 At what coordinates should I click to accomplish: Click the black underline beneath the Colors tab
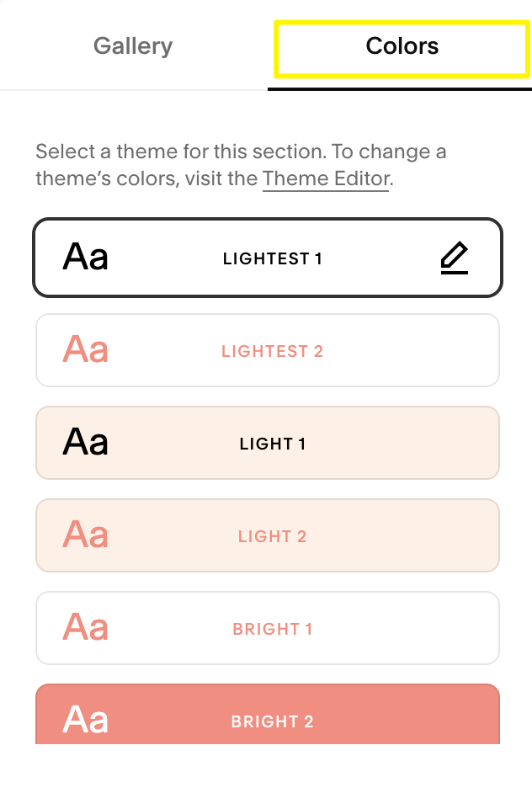(400, 87)
